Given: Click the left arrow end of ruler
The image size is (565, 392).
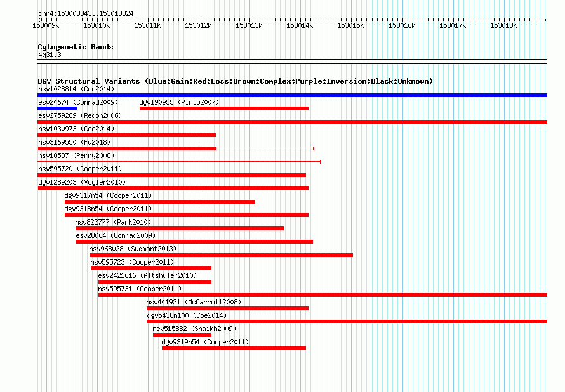Looking at the screenshot, I should [39, 20].
